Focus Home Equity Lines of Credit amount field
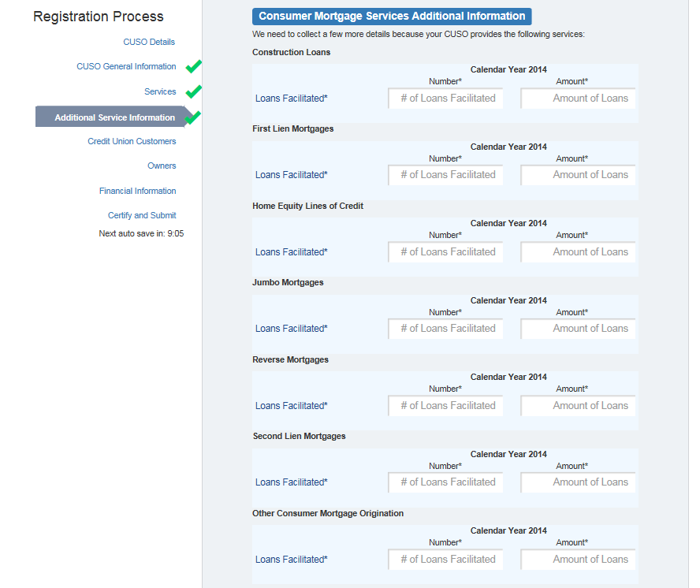The height and width of the screenshot is (588, 700). (578, 251)
